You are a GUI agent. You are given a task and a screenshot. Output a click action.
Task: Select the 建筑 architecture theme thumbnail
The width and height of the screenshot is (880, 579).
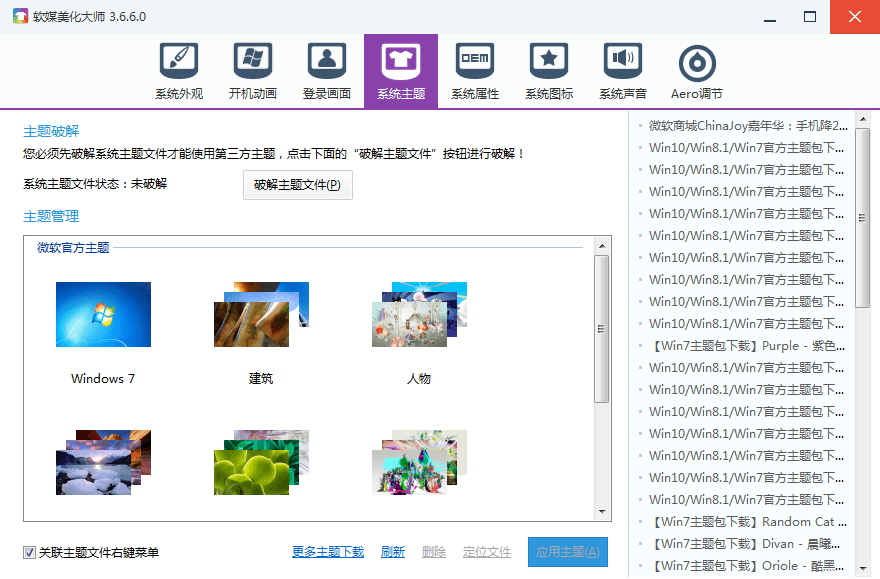[261, 315]
